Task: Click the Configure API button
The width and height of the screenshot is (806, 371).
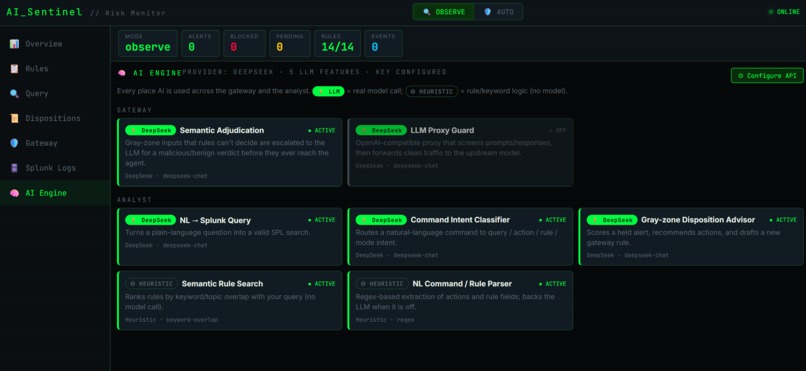Action: coord(767,76)
